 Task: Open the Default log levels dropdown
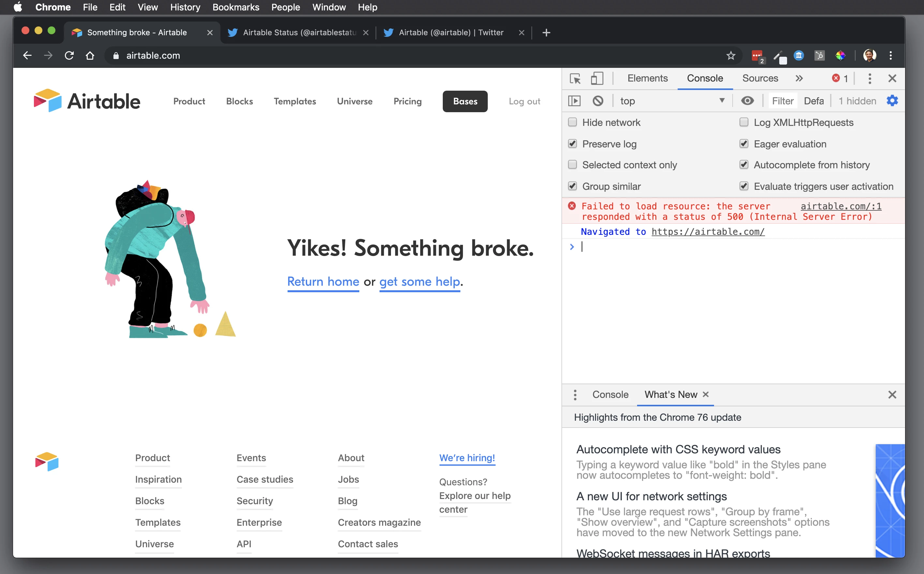point(813,101)
